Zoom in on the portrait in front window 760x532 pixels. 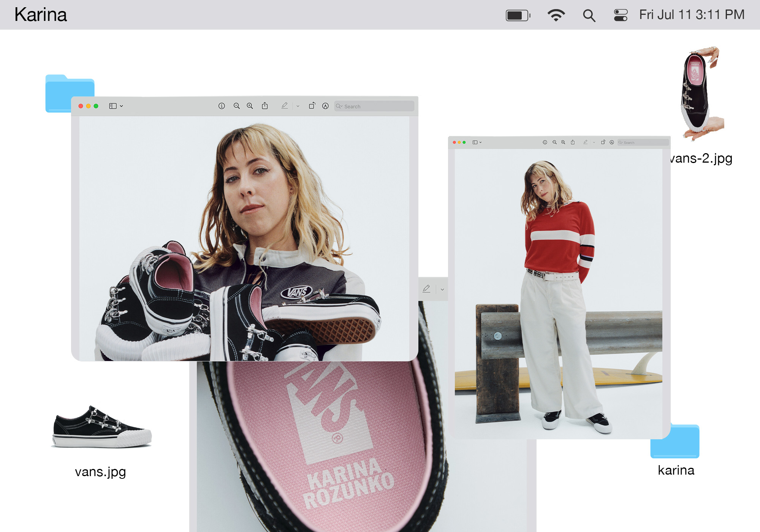(x=250, y=106)
